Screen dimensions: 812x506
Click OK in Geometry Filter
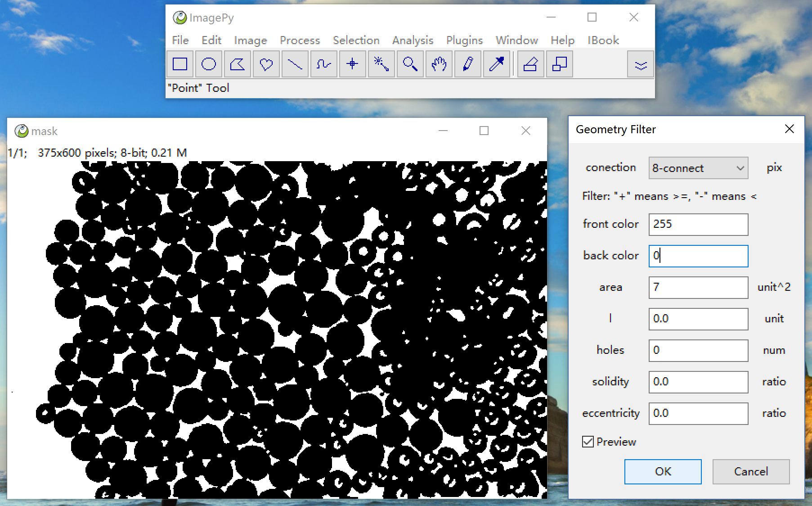[663, 471]
